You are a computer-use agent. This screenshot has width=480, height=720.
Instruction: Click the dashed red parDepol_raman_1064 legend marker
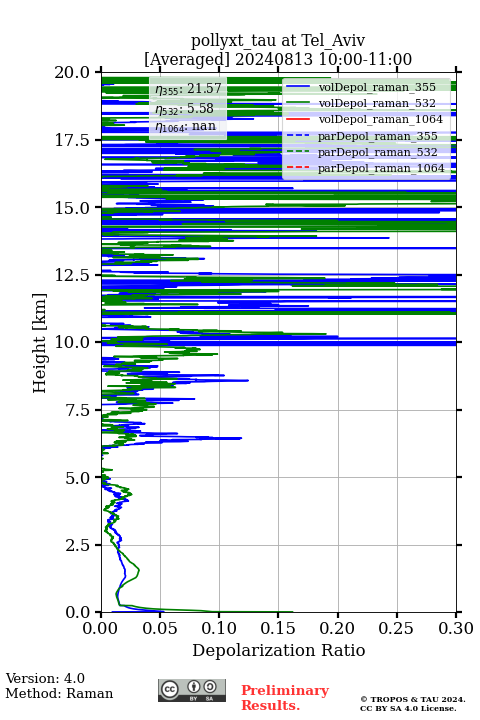click(x=298, y=168)
